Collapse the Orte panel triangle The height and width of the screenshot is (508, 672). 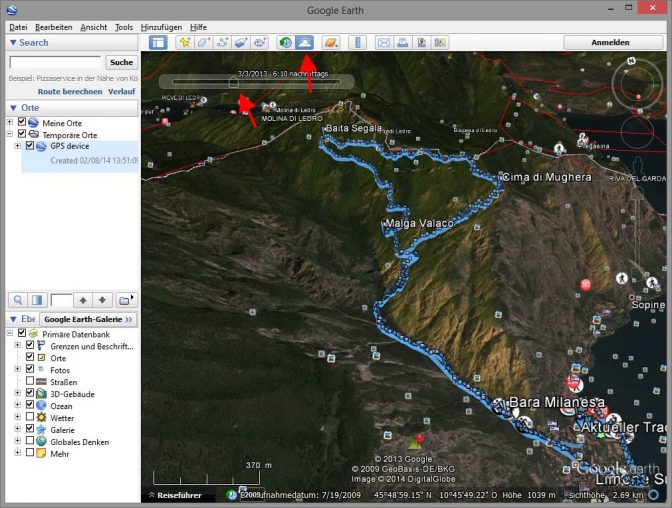(x=13, y=108)
